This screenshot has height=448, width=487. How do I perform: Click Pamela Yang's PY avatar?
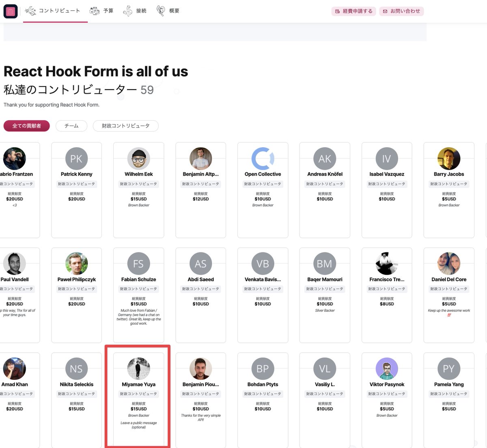click(x=449, y=369)
